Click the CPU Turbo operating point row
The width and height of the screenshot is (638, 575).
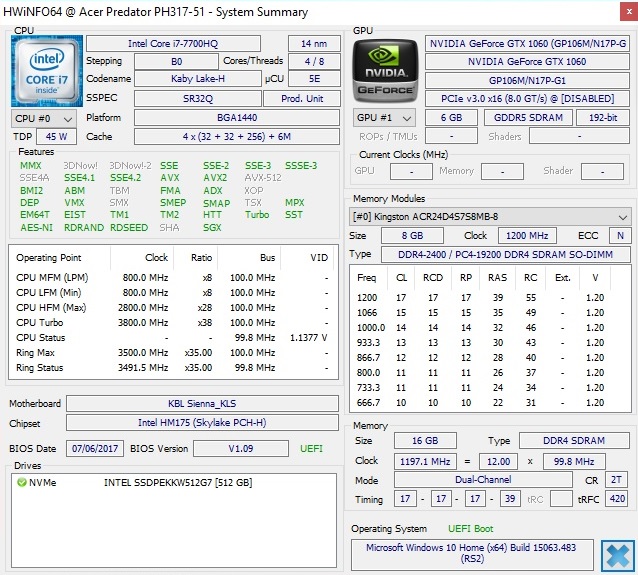[x=173, y=323]
